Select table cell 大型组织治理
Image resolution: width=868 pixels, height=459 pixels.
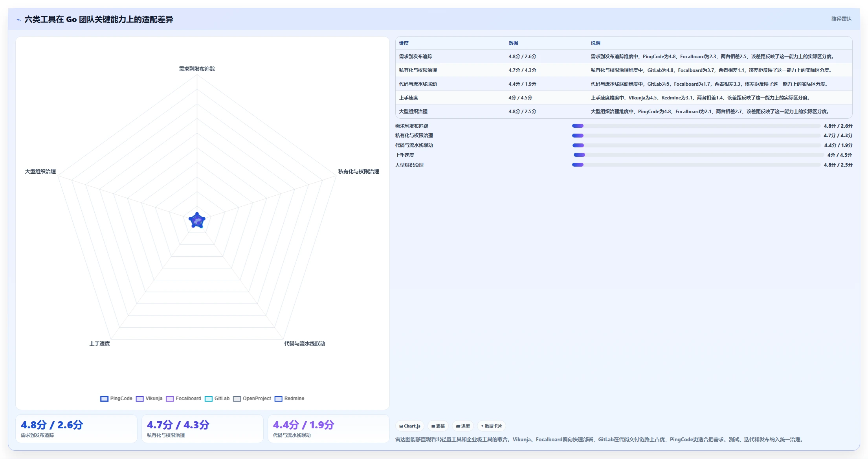pos(413,112)
